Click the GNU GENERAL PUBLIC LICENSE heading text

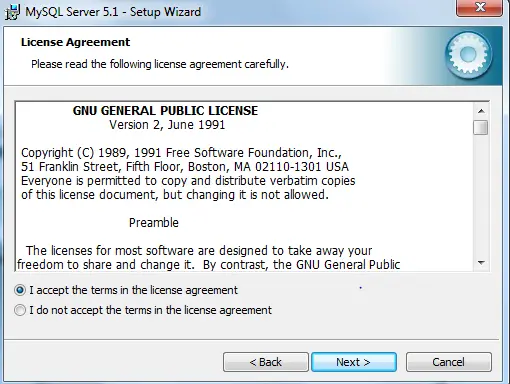pyautogui.click(x=165, y=111)
